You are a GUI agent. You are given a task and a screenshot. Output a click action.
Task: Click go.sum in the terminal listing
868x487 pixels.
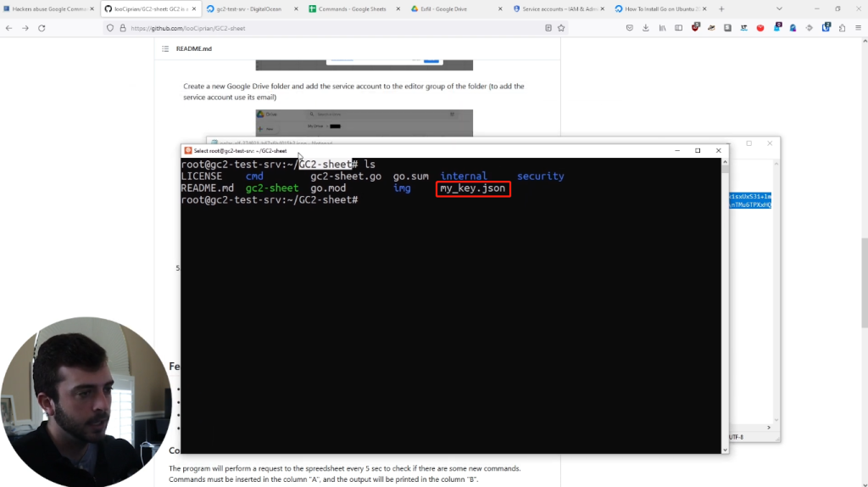point(411,176)
